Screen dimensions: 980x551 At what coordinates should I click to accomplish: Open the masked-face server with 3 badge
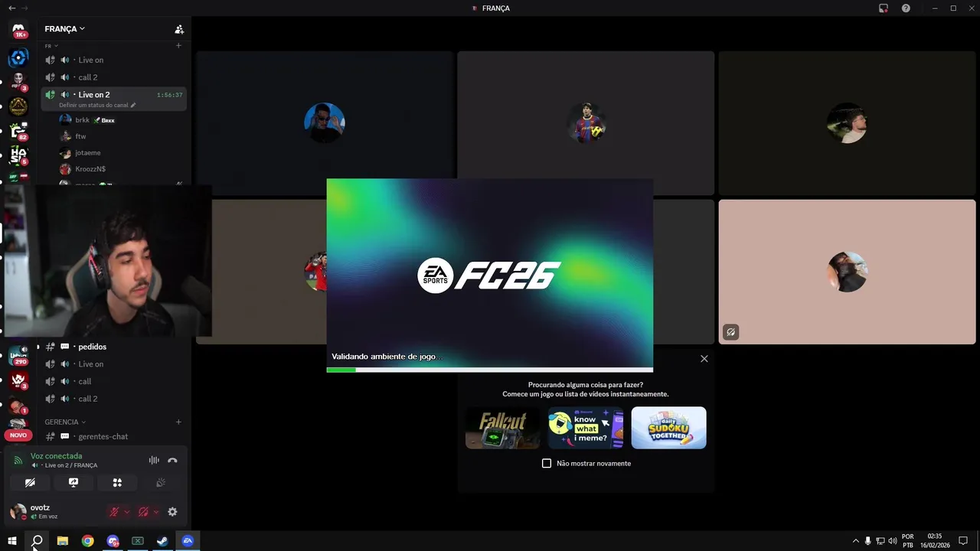point(18,80)
